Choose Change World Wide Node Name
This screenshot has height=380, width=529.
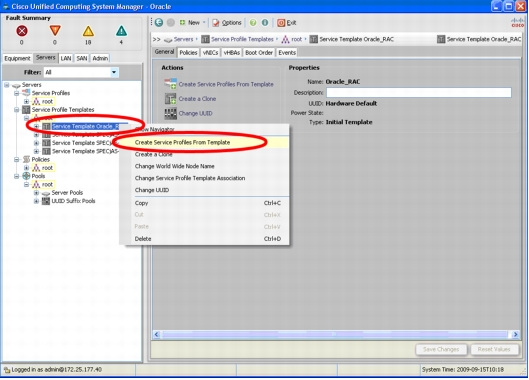coord(205,166)
